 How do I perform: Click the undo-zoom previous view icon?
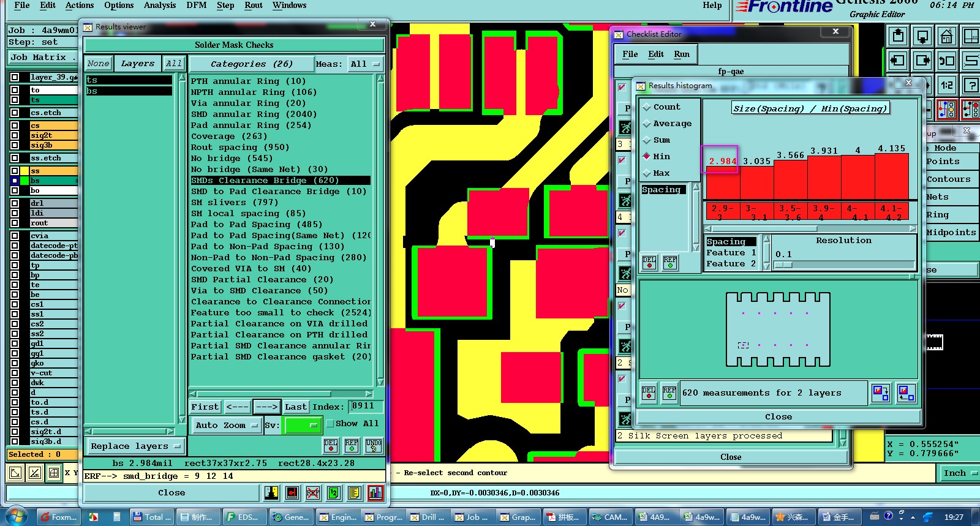(947, 61)
